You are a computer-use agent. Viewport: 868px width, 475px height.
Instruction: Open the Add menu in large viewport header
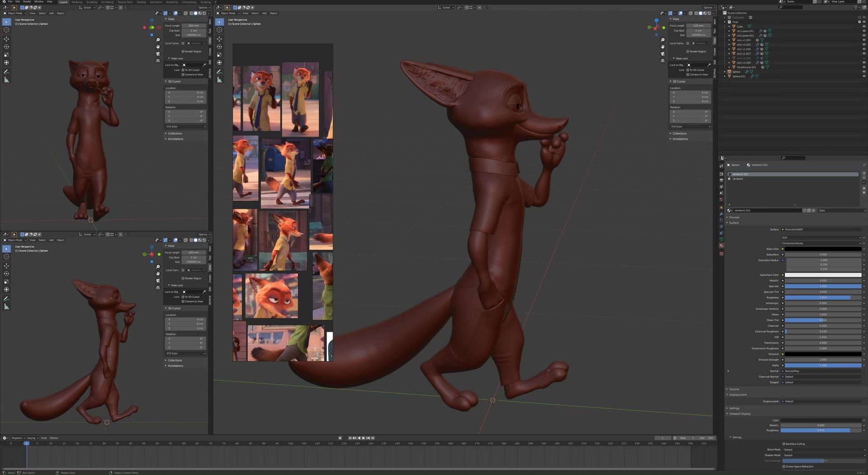(264, 13)
